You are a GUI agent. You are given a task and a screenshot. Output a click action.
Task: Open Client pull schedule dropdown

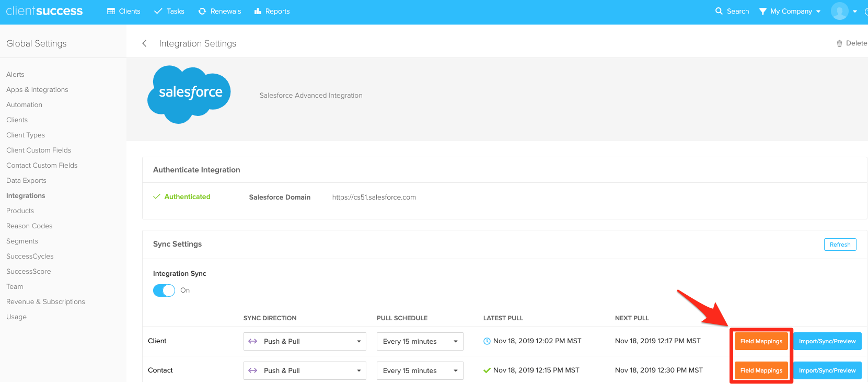(420, 341)
